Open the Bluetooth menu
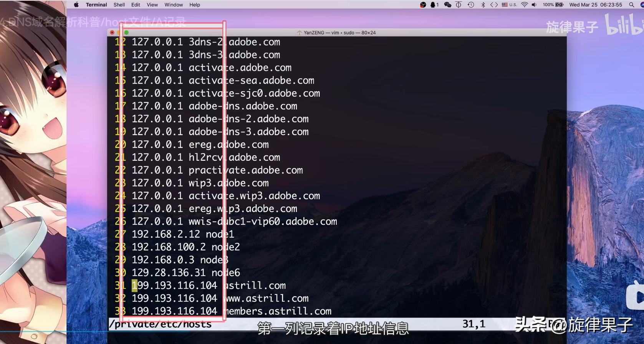Image resolution: width=644 pixels, height=344 pixels. [x=483, y=5]
